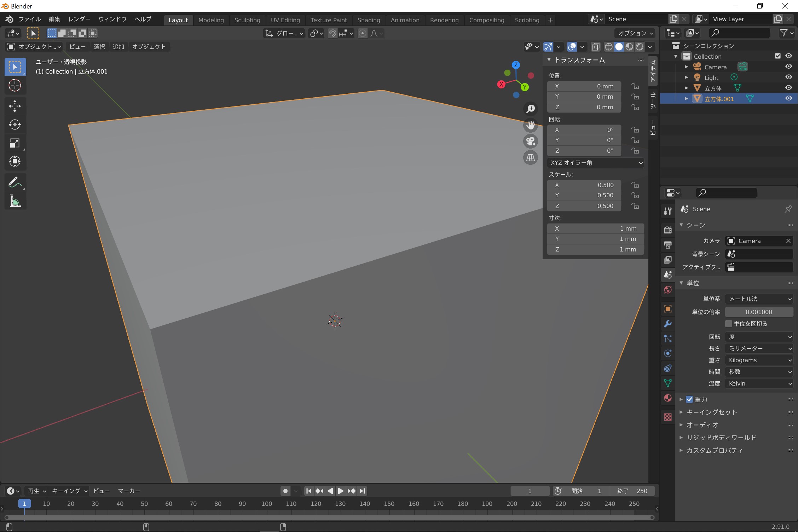This screenshot has width=798, height=532.
Task: Select the Annotate pencil tool
Action: [x=15, y=183]
